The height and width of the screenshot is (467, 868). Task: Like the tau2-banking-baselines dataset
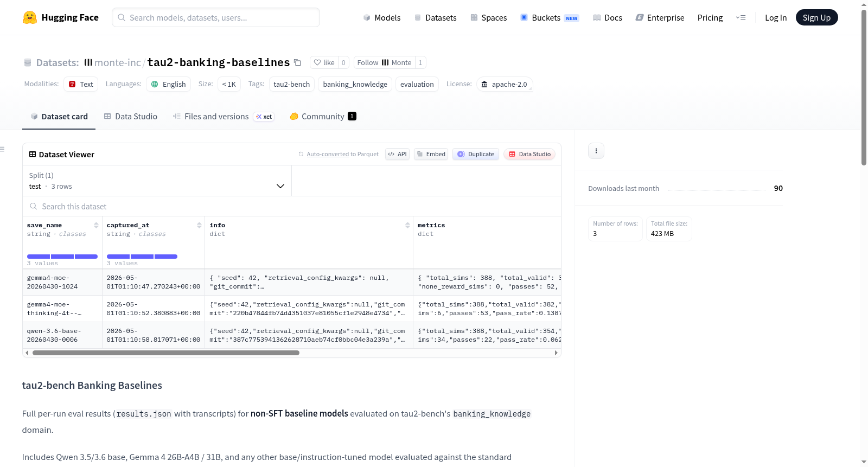click(x=324, y=62)
